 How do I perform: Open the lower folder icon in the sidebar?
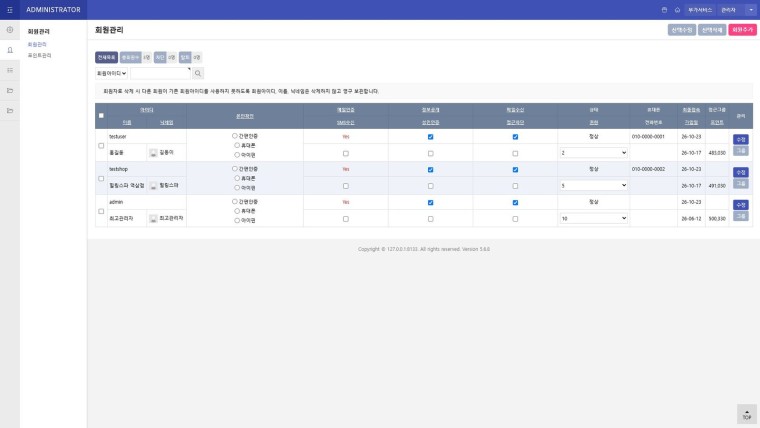(10, 111)
